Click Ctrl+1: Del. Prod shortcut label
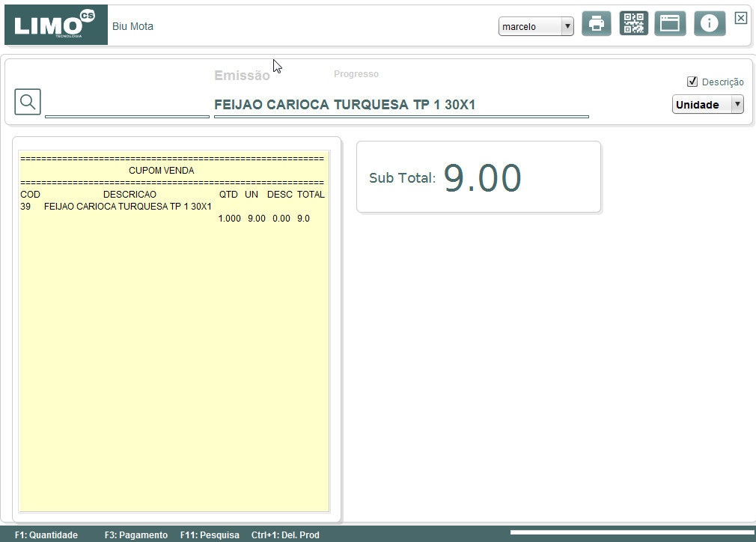 pyautogui.click(x=285, y=535)
